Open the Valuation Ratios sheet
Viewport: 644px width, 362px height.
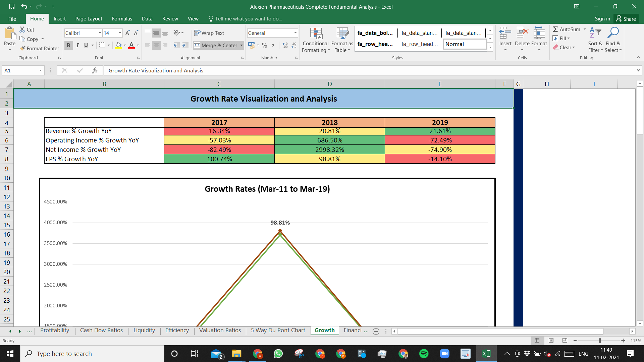click(220, 330)
